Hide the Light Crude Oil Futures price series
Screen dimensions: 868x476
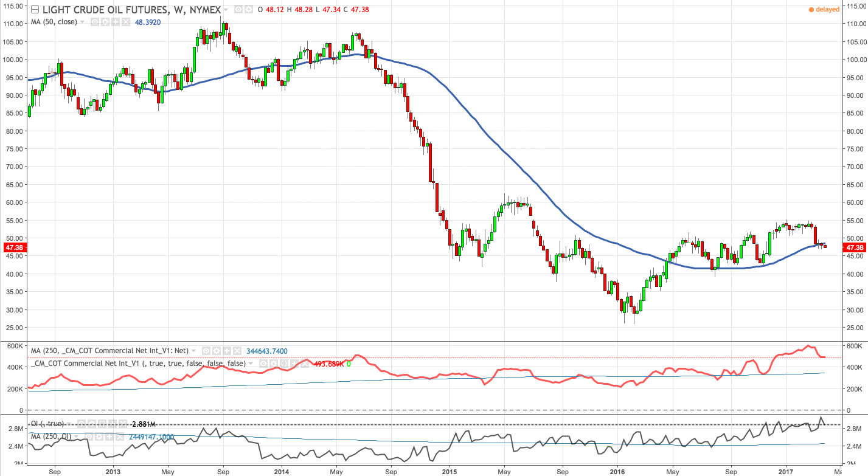point(238,10)
